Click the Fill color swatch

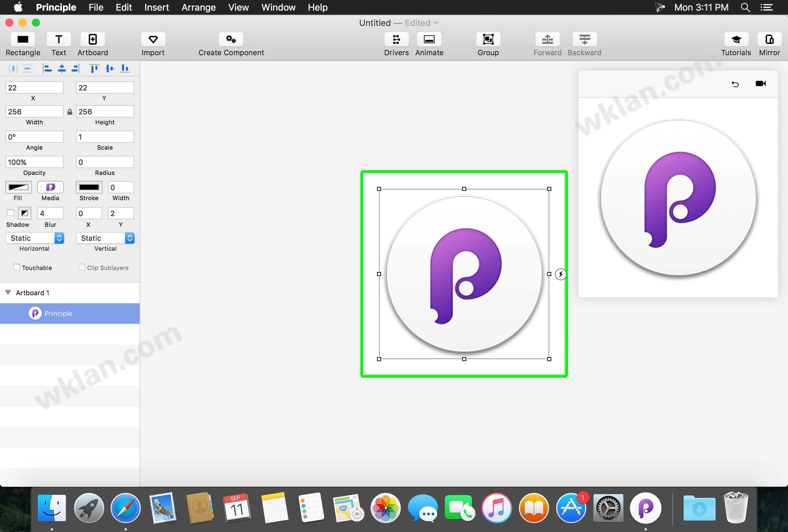(x=19, y=187)
